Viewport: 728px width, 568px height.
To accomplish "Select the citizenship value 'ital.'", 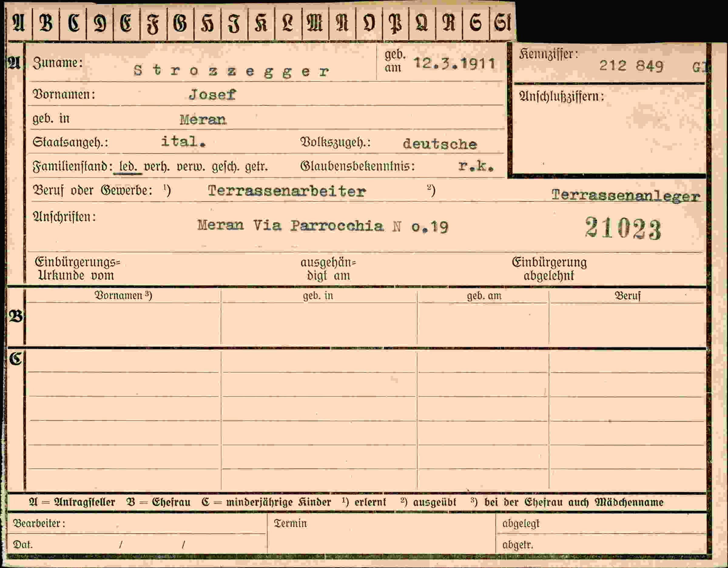I will (183, 142).
